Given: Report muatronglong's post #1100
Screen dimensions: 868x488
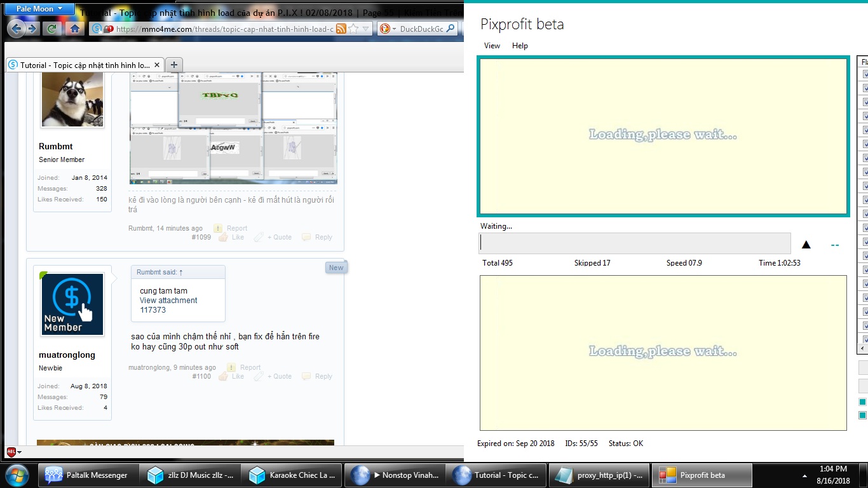Looking at the screenshot, I should point(244,367).
